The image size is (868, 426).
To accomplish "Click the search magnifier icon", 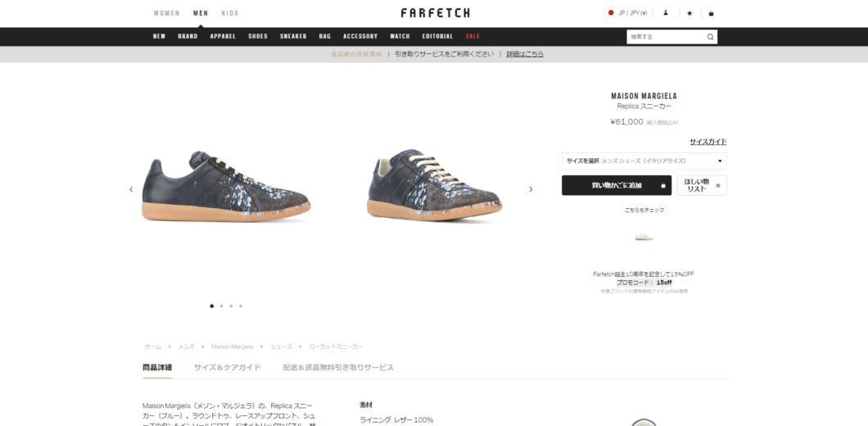I will tap(710, 37).
